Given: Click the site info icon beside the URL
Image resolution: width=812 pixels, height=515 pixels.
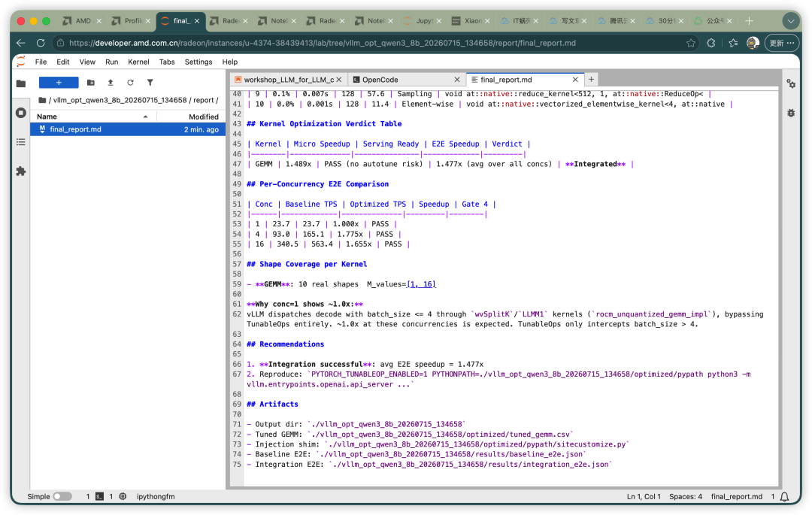Looking at the screenshot, I should (60, 43).
